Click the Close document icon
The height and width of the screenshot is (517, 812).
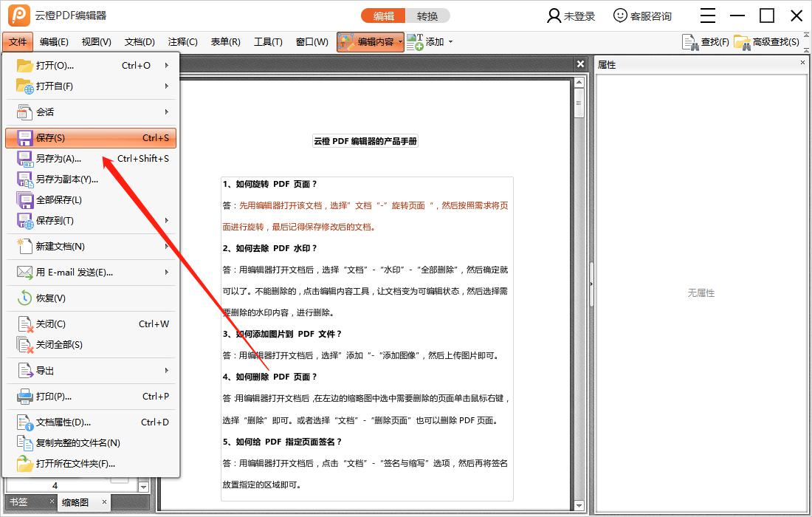(25, 324)
